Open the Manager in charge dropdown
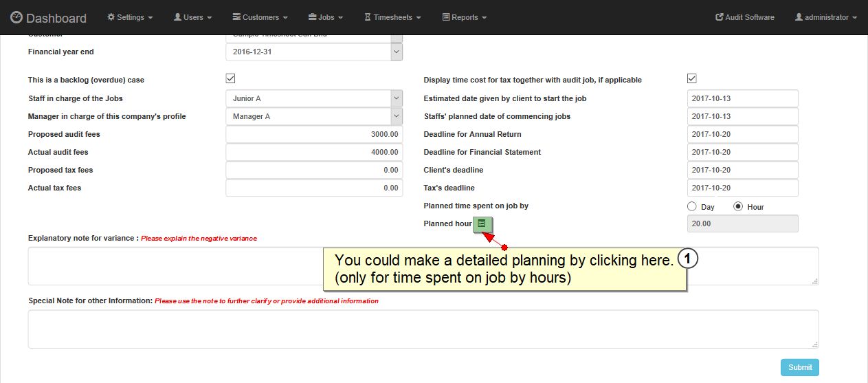868x383 pixels. [397, 117]
